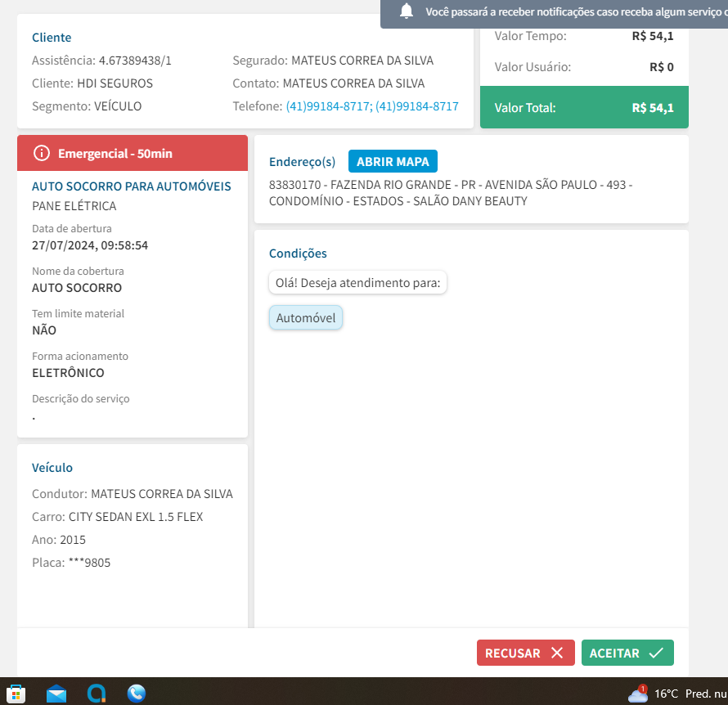Open the phone app in the taskbar

click(x=137, y=694)
